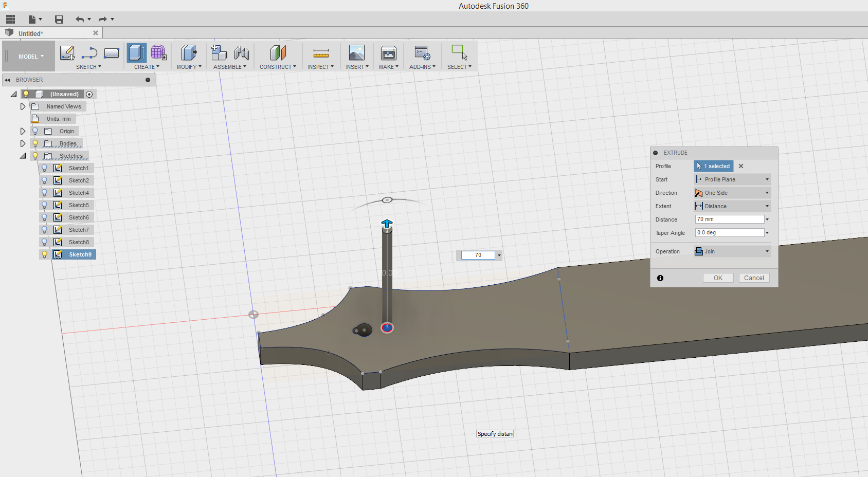Screen dimensions: 868x477
Task: Click the Press Pull modify icon
Action: [189, 53]
